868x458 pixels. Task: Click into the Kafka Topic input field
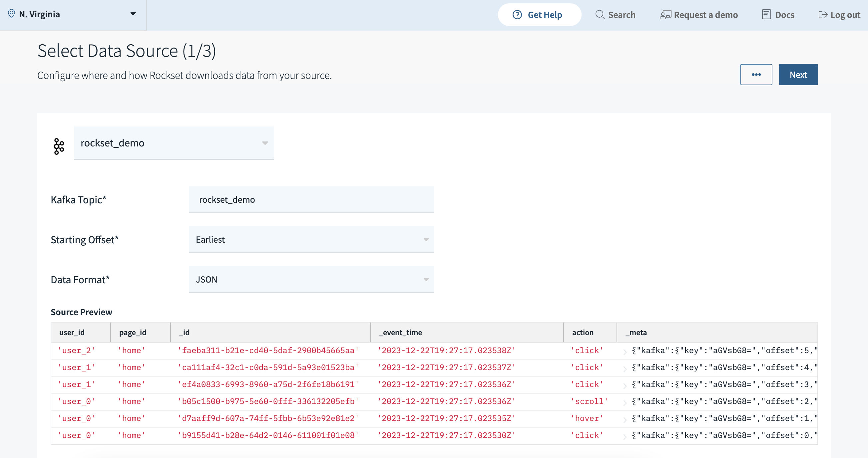coord(311,200)
